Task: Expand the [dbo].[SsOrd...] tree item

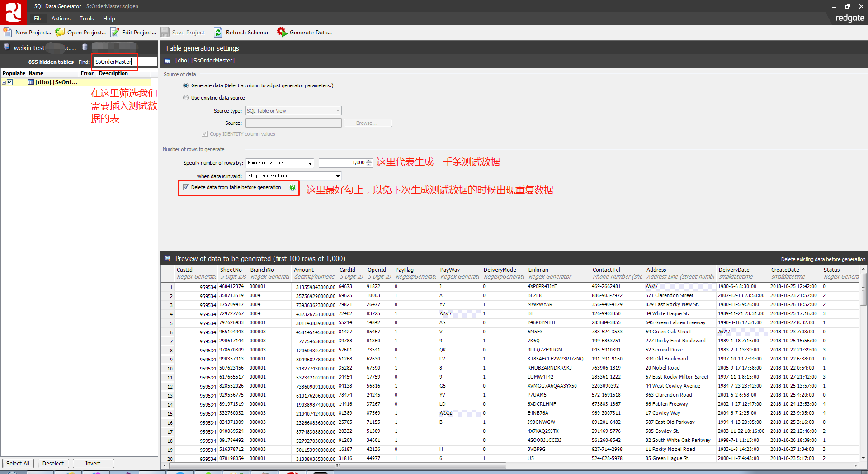Action: [4, 82]
